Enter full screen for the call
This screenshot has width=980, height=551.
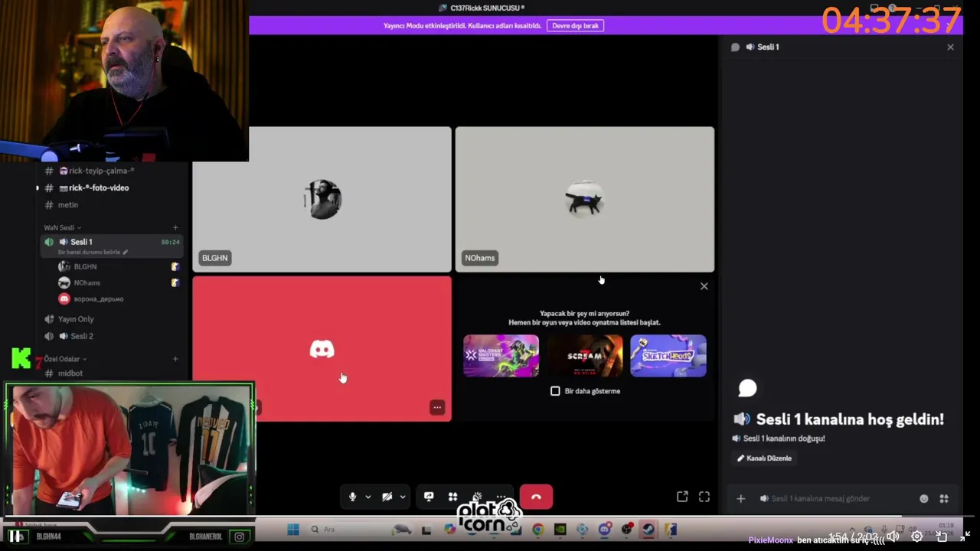704,497
